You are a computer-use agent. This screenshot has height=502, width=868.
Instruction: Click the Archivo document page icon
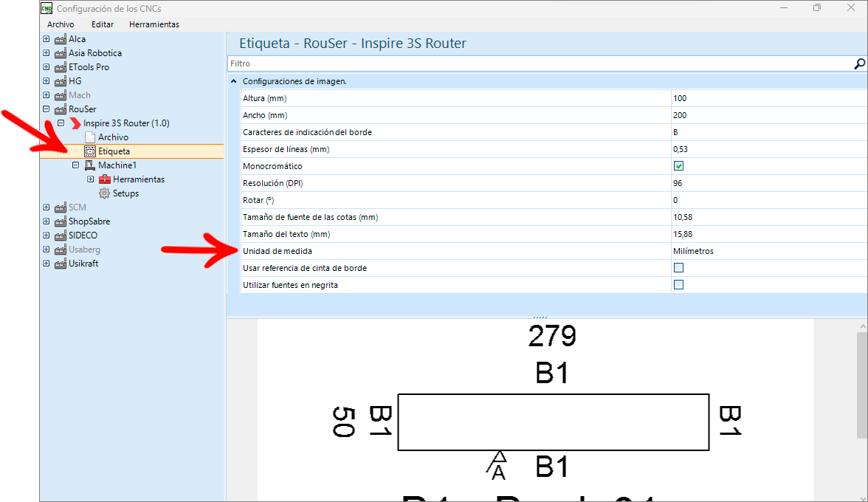point(90,137)
